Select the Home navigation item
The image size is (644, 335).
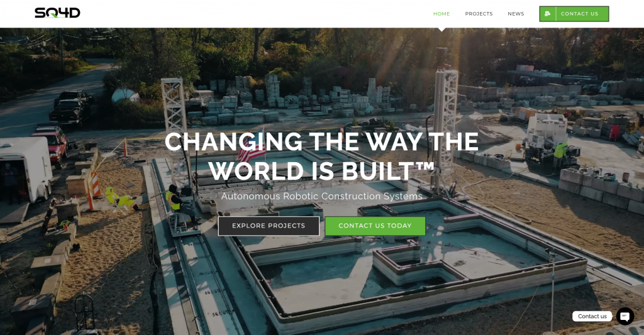441,14
